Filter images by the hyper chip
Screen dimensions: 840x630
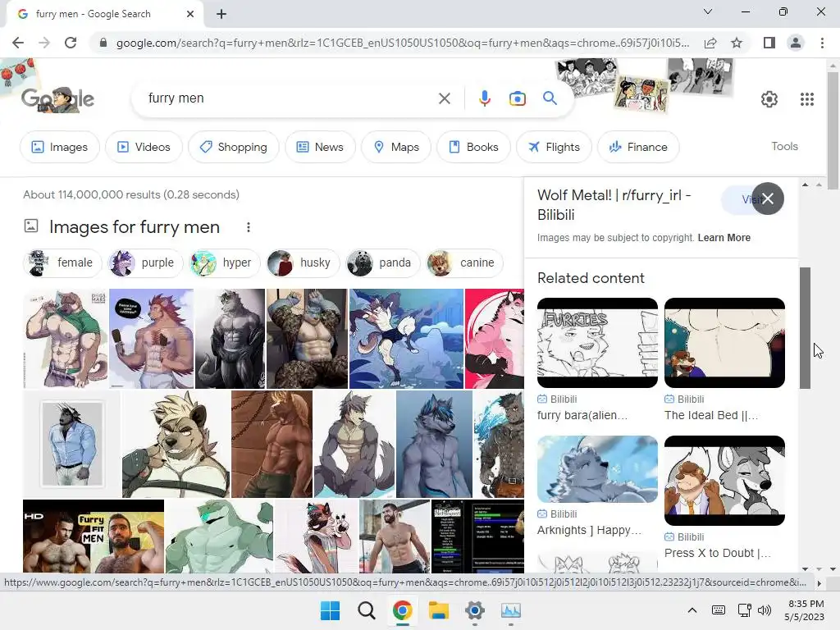coord(224,263)
